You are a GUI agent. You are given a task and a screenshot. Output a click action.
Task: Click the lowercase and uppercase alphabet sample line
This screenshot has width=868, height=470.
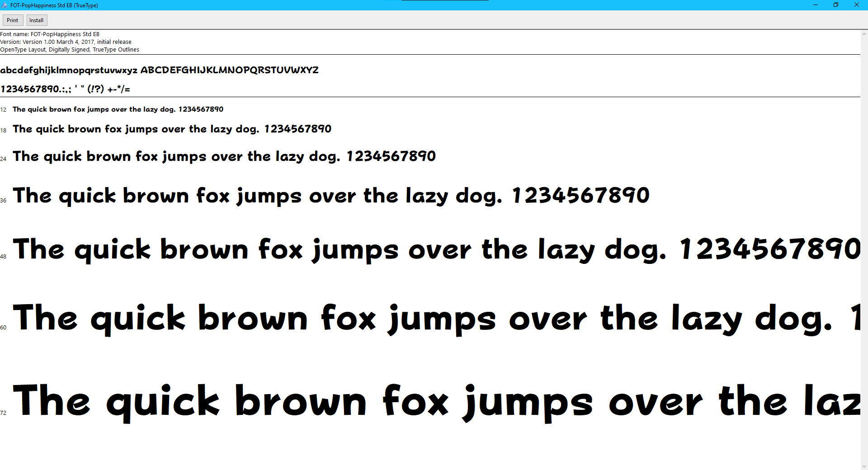click(x=159, y=70)
